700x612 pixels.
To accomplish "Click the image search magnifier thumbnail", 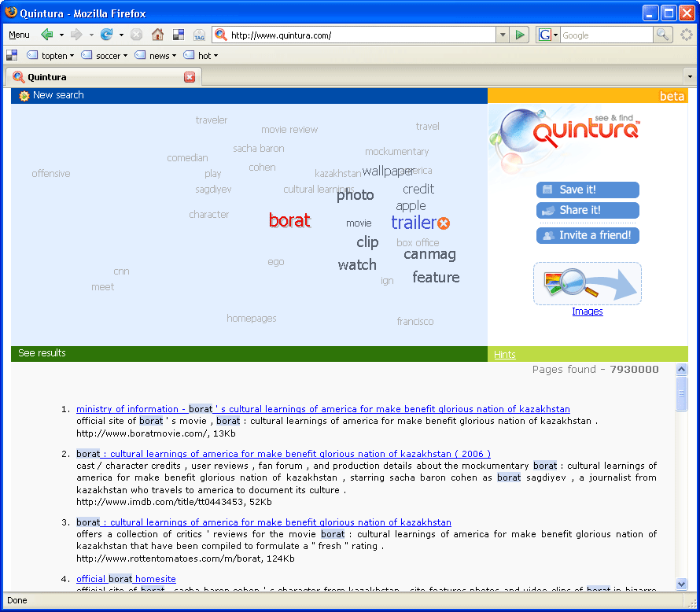I will [x=587, y=283].
